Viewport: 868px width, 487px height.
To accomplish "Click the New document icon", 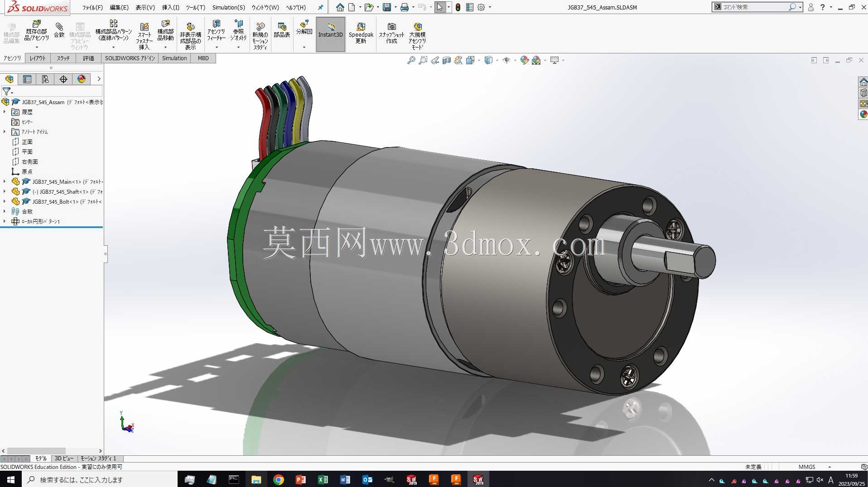I will [x=352, y=7].
